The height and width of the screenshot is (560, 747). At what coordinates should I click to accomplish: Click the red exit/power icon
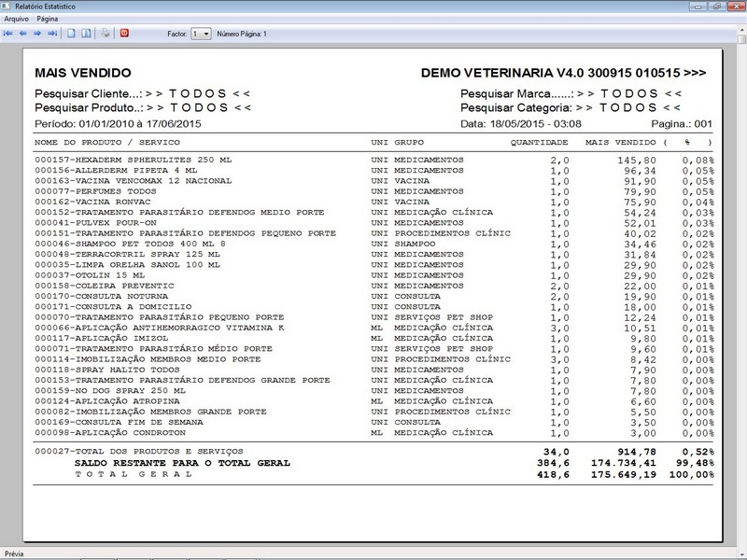[x=124, y=34]
